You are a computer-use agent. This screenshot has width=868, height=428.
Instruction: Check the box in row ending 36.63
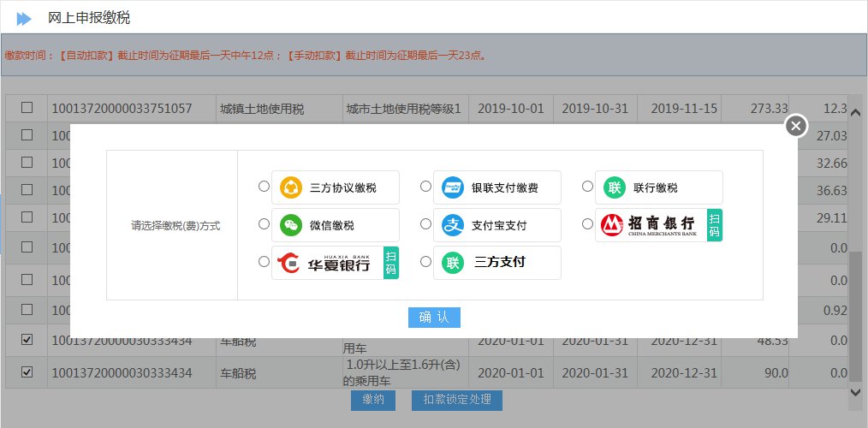(x=27, y=189)
